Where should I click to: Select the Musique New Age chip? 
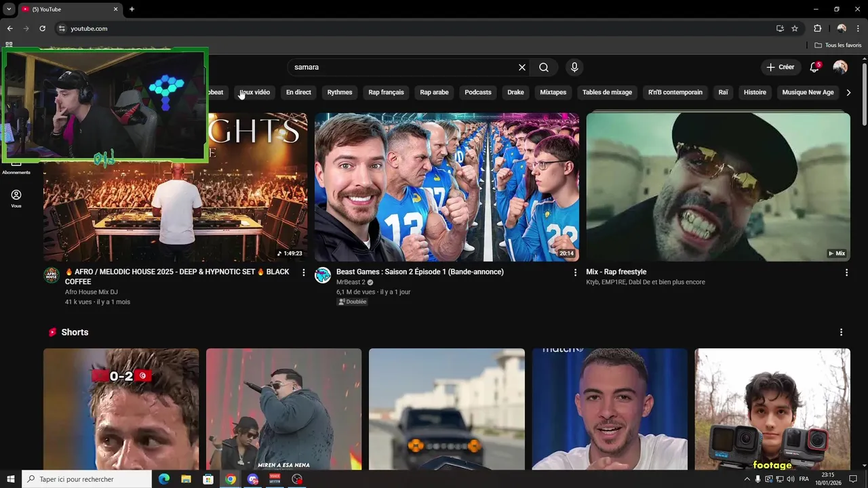(x=808, y=92)
